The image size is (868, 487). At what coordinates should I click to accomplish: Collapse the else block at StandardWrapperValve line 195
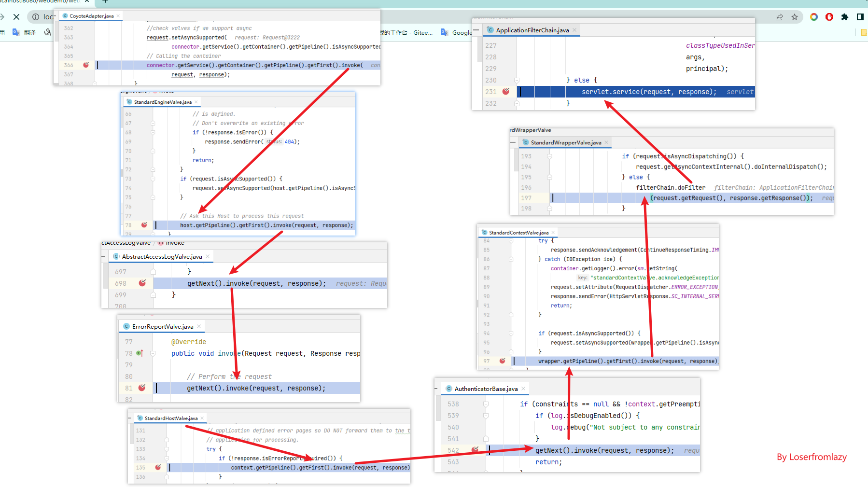pyautogui.click(x=549, y=177)
